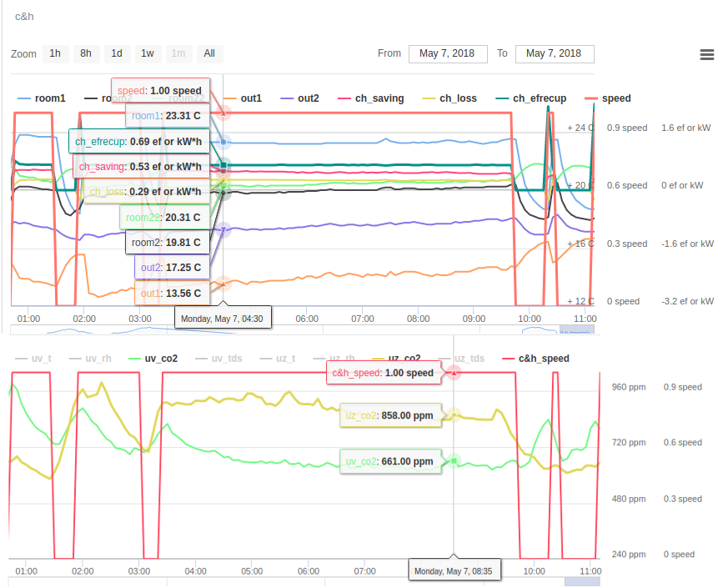
Task: Edit the From date field
Action: pos(447,53)
